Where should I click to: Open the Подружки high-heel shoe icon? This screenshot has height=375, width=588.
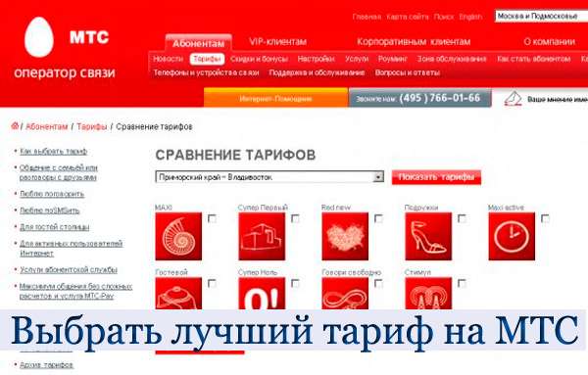click(428, 236)
